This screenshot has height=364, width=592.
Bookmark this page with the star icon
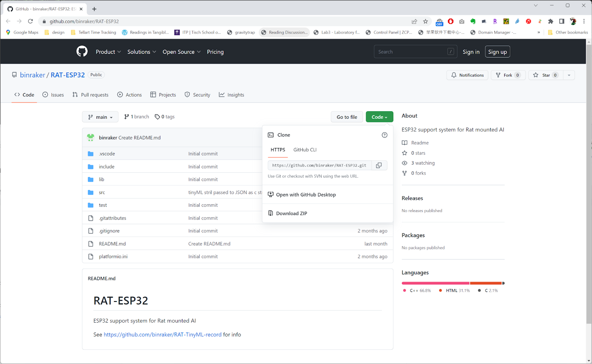click(425, 21)
